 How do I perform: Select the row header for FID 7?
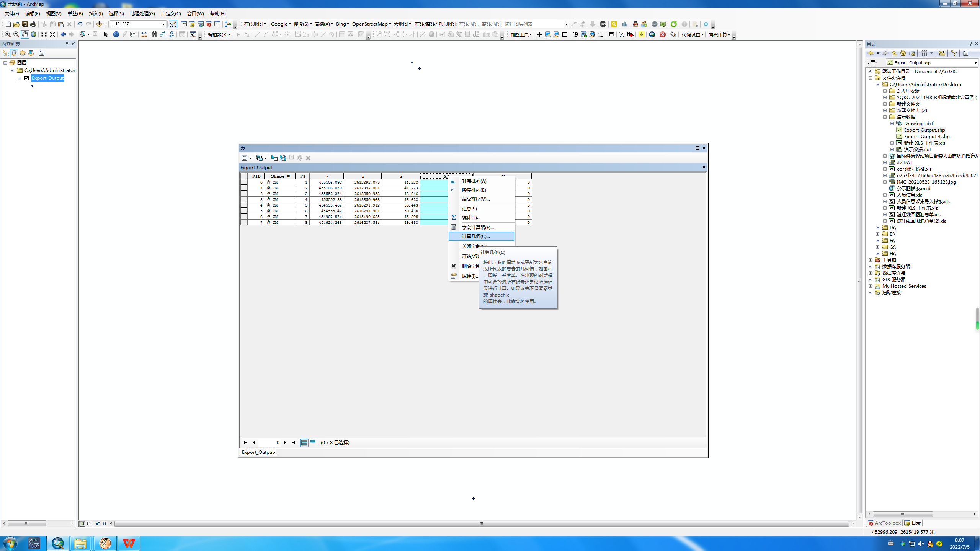point(244,222)
